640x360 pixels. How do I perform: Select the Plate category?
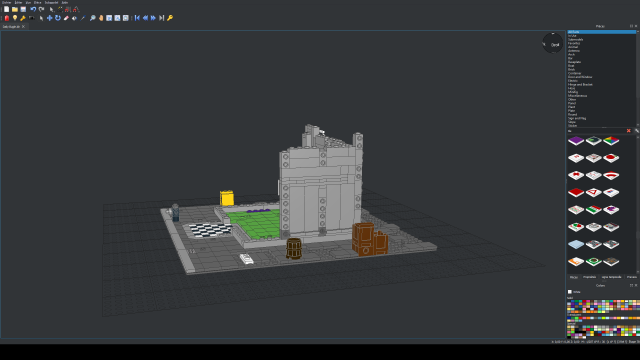coord(571,111)
